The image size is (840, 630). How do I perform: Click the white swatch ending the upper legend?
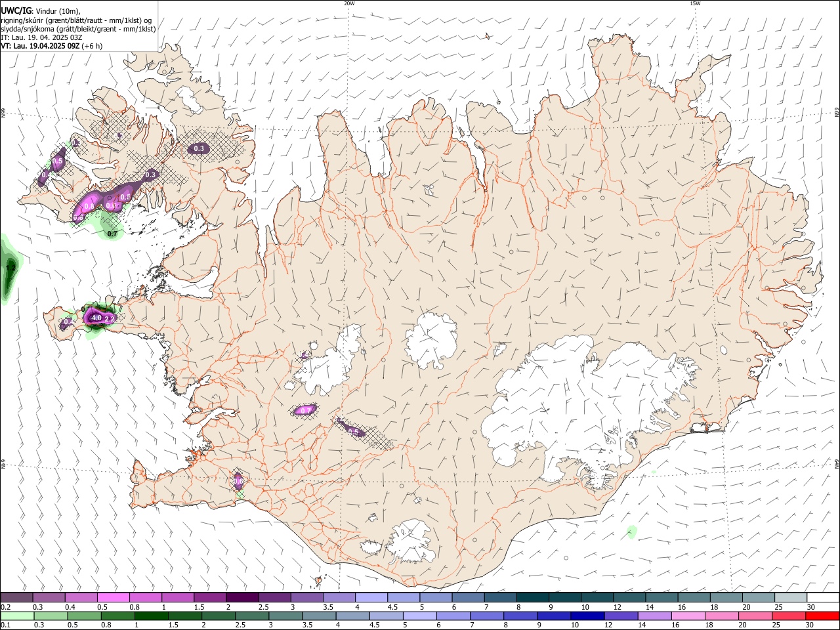click(822, 597)
